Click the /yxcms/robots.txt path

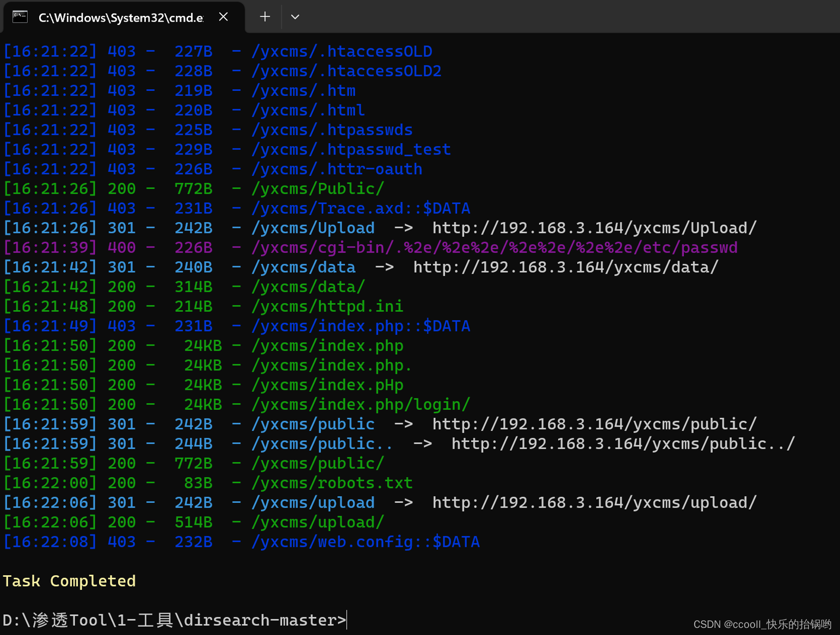tap(332, 483)
